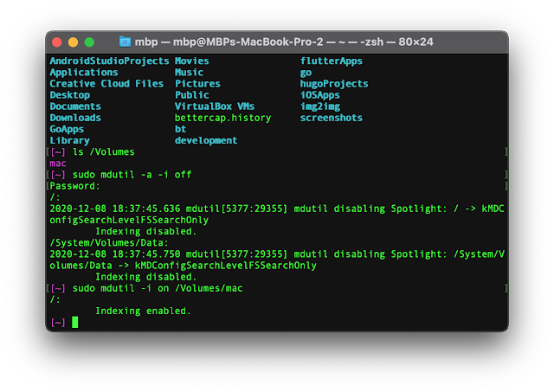This screenshot has width=554, height=392.
Task: Place cursor at the final empty prompt
Action: [x=75, y=322]
